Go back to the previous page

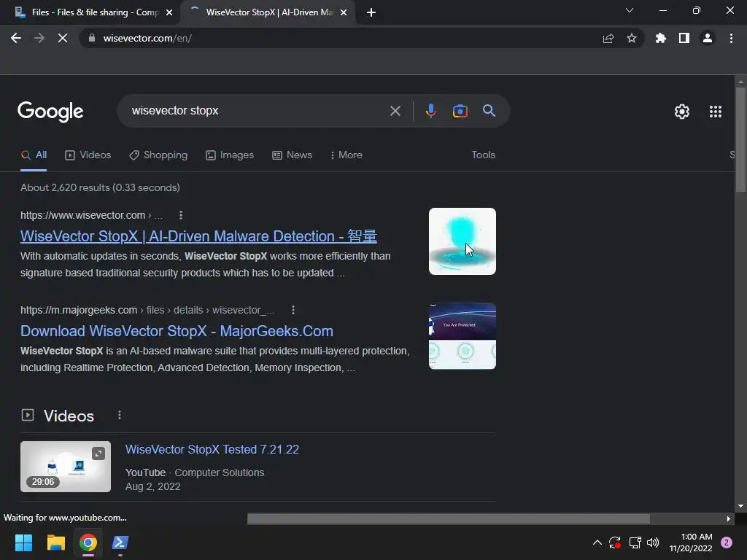[16, 38]
